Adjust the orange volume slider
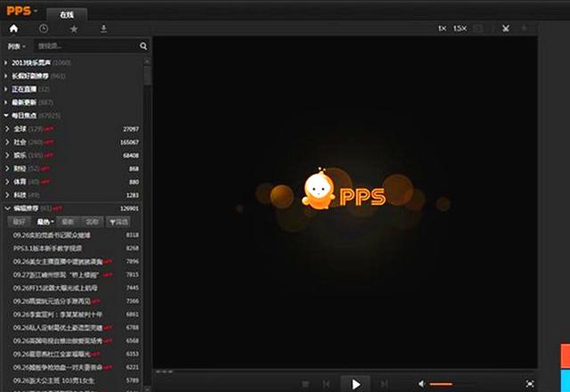The height and width of the screenshot is (392, 570). (x=452, y=384)
